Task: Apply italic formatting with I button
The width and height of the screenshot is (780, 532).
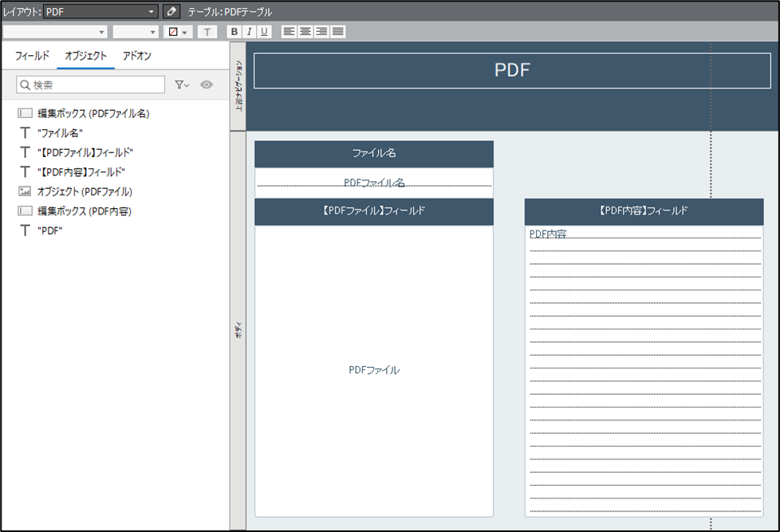Action: [249, 32]
